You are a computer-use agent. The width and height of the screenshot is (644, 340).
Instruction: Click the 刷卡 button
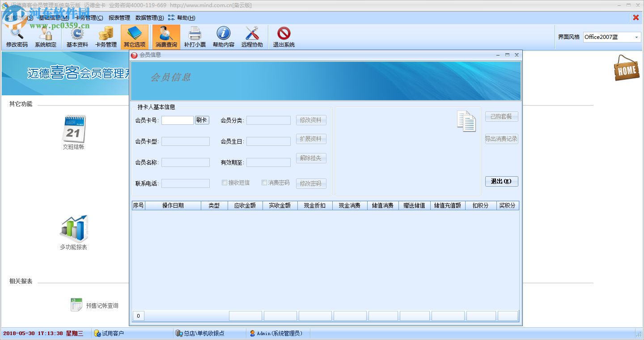[x=202, y=120]
